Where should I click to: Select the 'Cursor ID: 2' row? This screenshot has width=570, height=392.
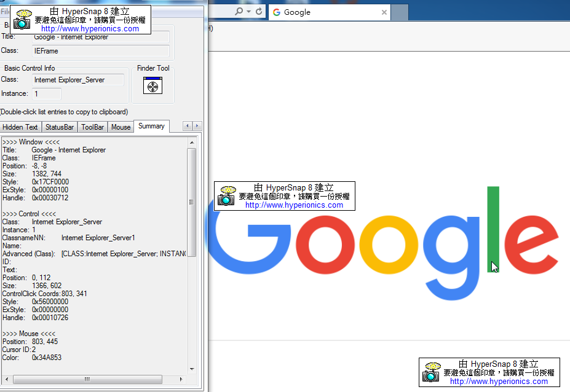[19, 350]
